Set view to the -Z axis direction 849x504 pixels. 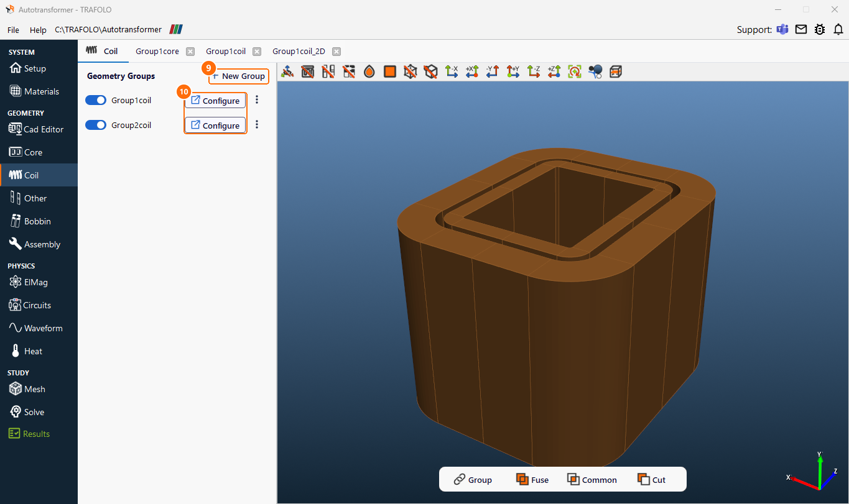click(x=534, y=71)
